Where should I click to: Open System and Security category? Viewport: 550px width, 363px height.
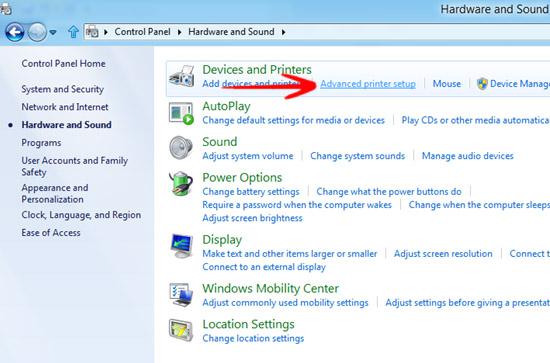(62, 89)
